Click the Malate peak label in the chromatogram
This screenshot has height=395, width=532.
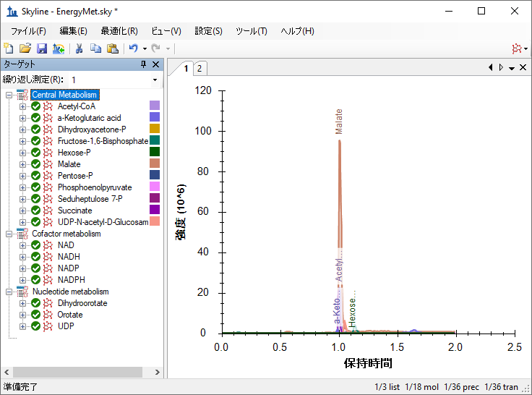pos(338,122)
